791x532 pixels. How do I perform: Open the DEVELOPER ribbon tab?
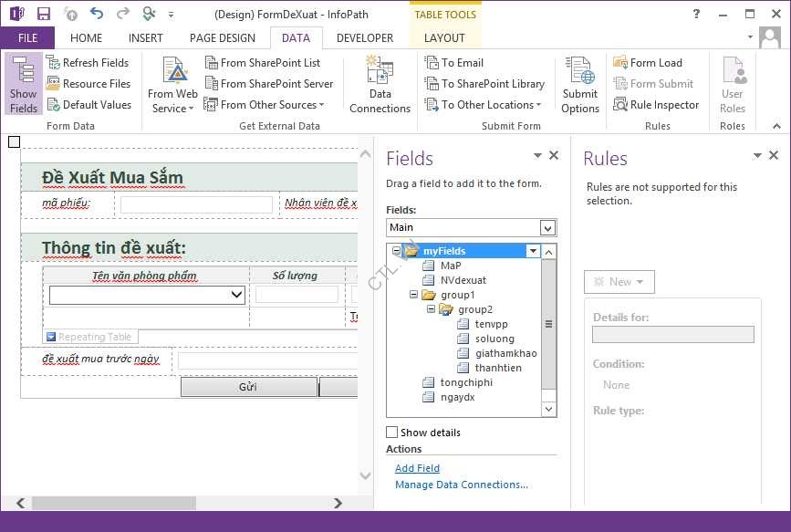[365, 38]
